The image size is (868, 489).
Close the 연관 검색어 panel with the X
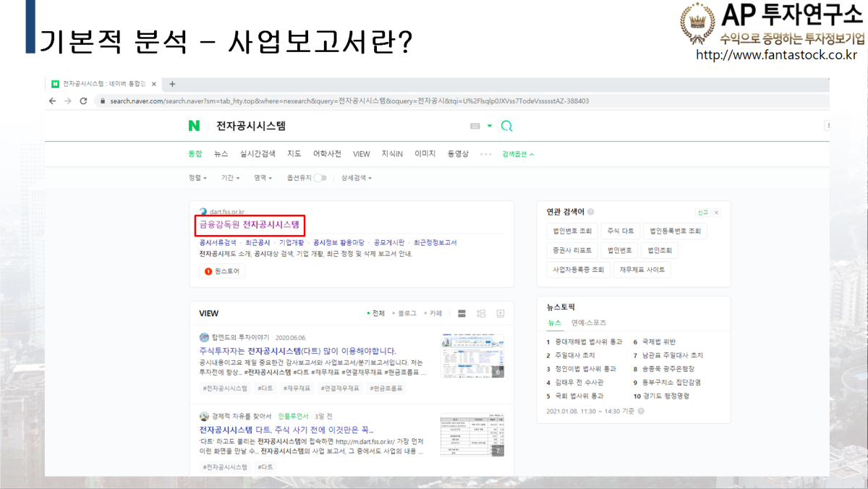[717, 213]
